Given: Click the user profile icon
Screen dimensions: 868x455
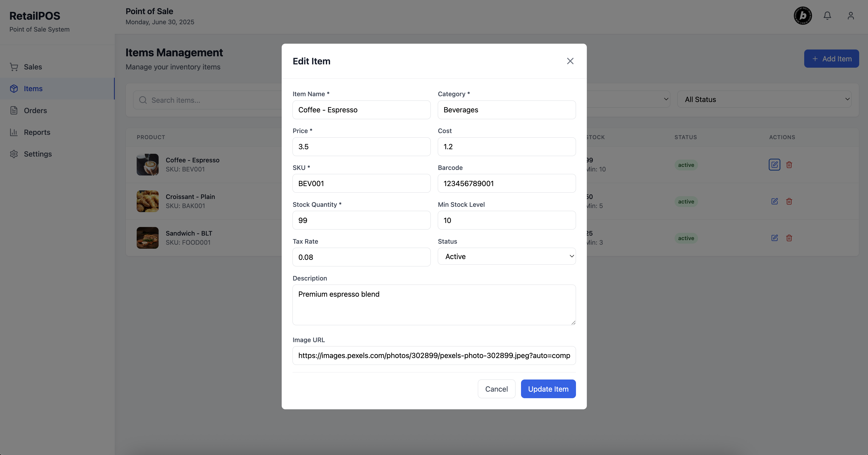Looking at the screenshot, I should pyautogui.click(x=851, y=16).
